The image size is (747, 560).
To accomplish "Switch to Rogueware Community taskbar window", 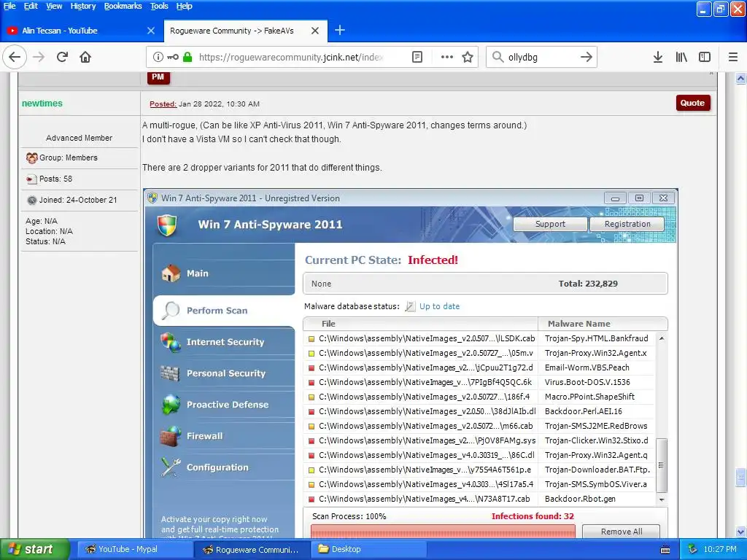I will (x=251, y=550).
